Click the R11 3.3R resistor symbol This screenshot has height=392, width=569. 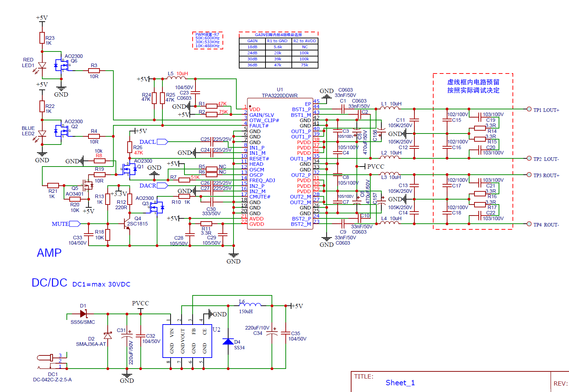[206, 224]
